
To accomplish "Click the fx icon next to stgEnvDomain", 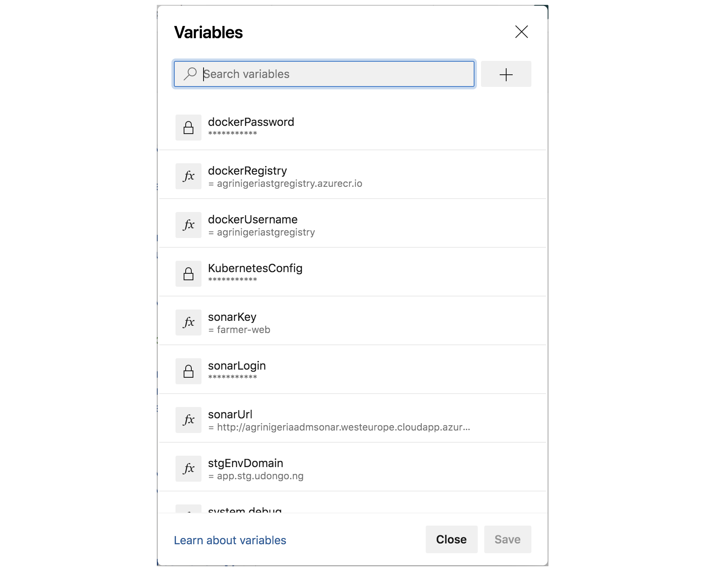I will click(x=188, y=468).
